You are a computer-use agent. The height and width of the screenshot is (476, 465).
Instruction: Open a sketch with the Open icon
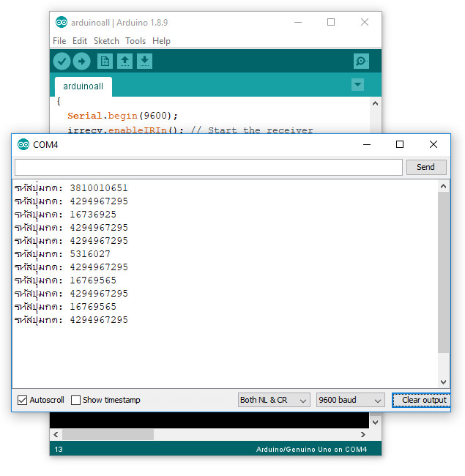coord(124,62)
